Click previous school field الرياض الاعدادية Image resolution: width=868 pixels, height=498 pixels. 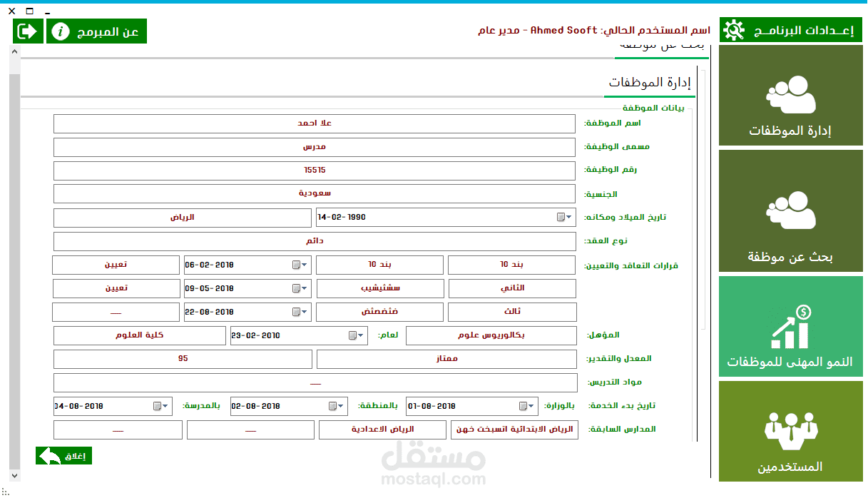pos(382,430)
